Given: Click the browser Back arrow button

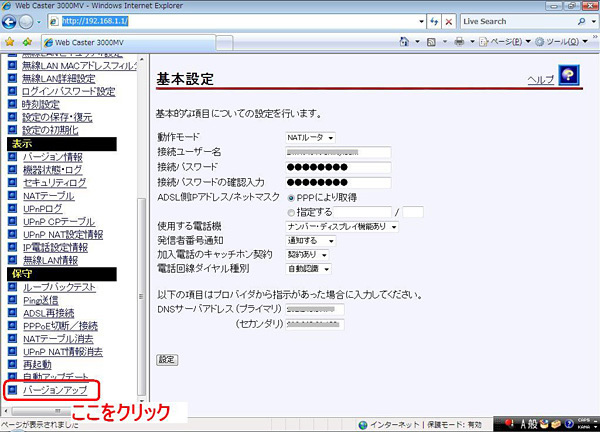Looking at the screenshot, I should [9, 22].
